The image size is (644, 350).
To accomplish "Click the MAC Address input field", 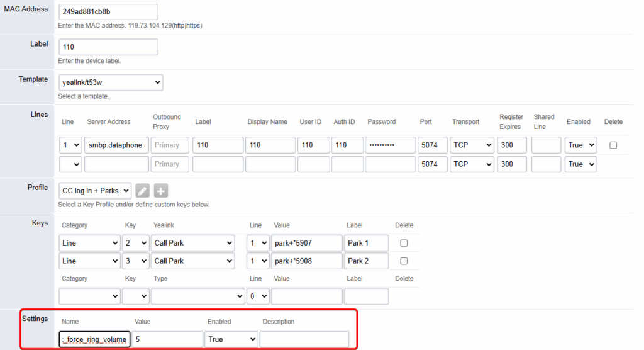I will (108, 12).
